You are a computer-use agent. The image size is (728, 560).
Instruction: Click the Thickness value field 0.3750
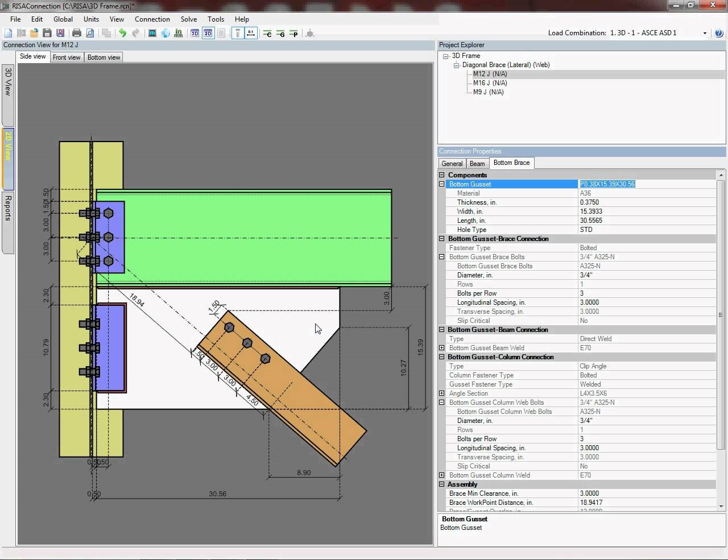[x=589, y=202]
